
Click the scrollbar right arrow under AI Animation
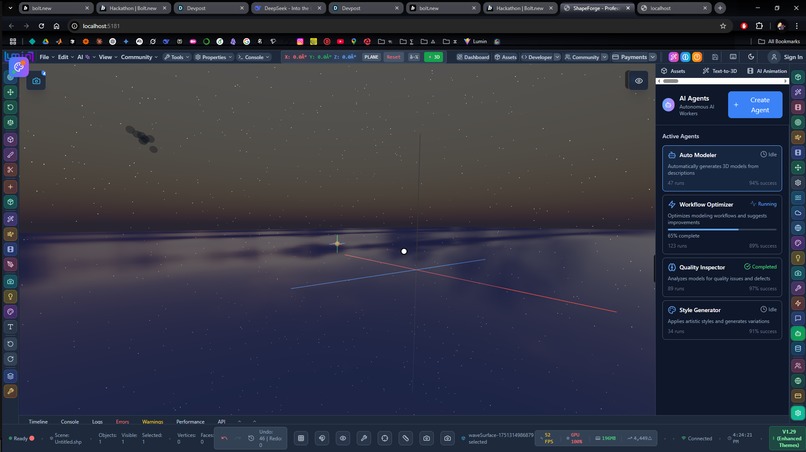[x=785, y=81]
